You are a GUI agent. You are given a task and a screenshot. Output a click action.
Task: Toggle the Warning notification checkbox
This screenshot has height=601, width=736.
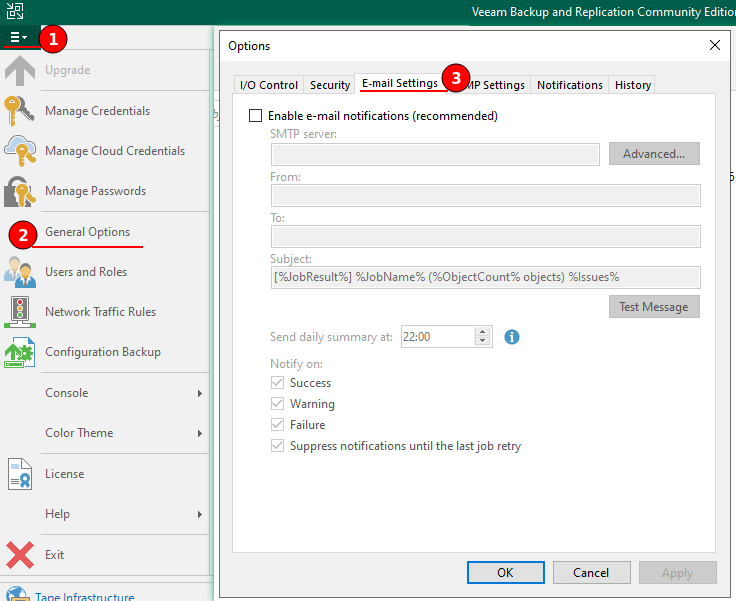[x=277, y=404]
